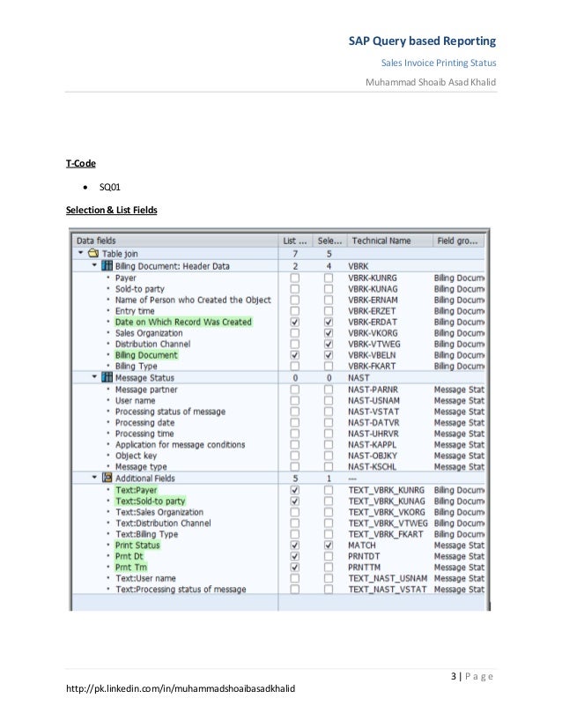Check list field box for Message partner
The image size is (562, 728).
coord(295,389)
